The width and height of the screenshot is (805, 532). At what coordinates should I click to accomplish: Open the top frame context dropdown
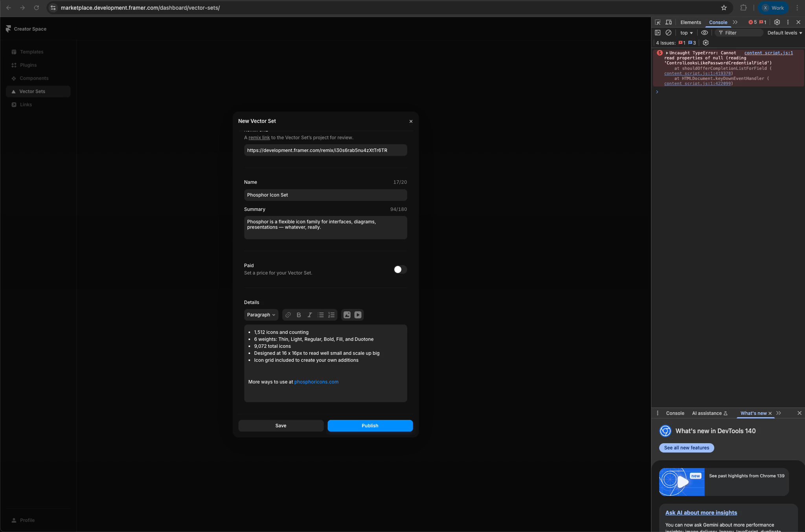pyautogui.click(x=686, y=33)
